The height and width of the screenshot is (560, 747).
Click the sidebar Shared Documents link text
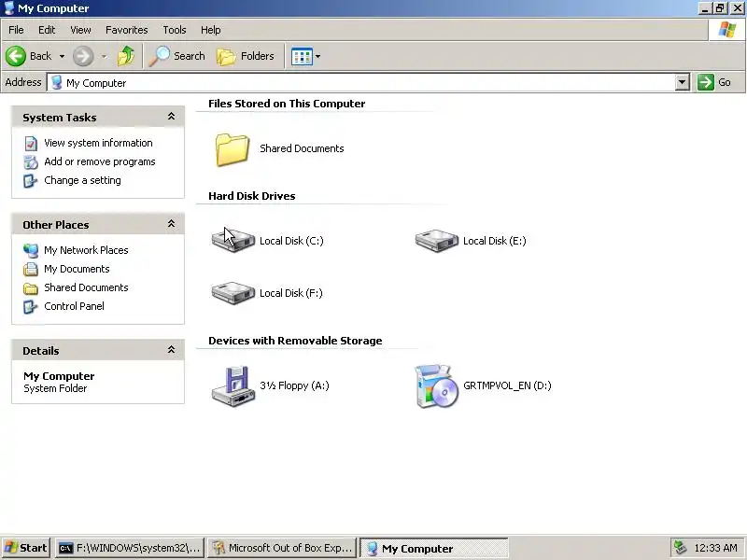86,287
